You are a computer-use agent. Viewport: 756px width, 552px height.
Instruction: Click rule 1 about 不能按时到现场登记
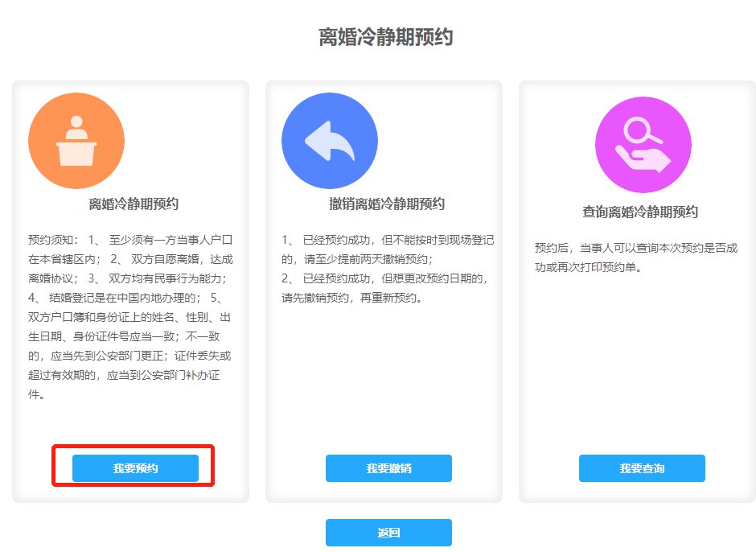[388, 249]
